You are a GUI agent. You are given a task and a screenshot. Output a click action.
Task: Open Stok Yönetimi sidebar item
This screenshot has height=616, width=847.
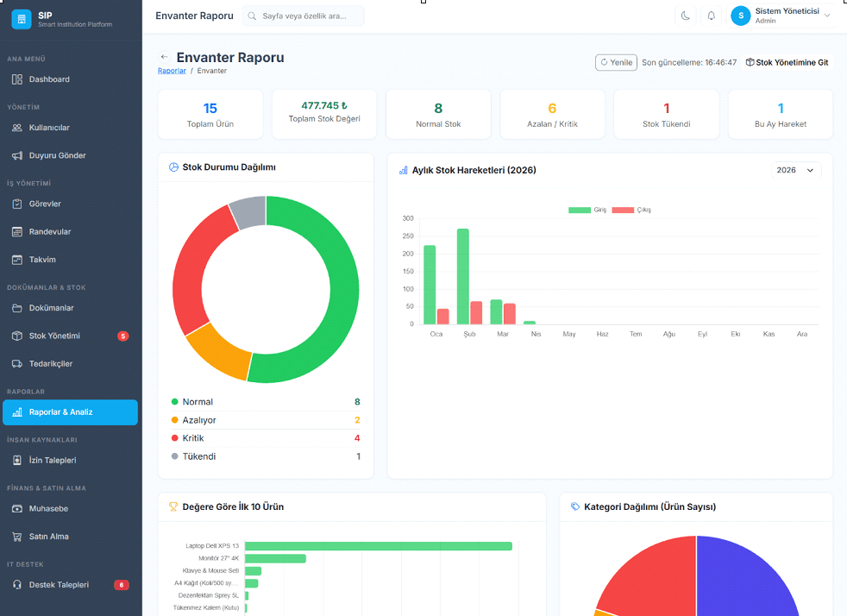tap(54, 336)
